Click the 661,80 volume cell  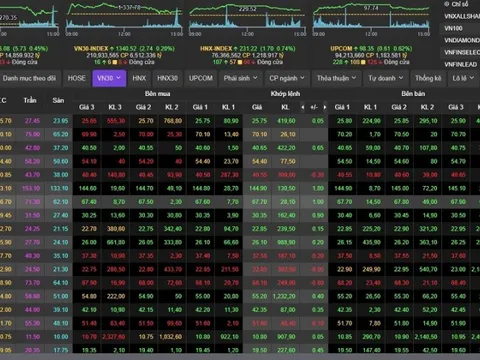point(116,242)
